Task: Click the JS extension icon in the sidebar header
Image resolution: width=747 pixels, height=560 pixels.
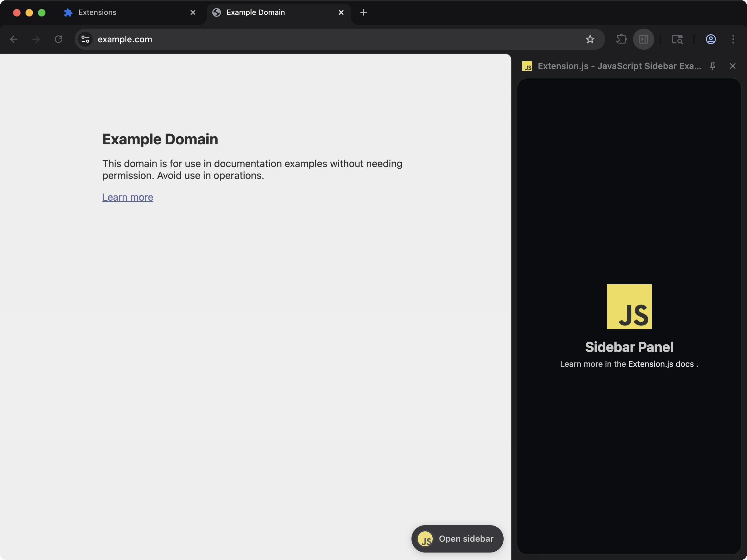Action: tap(528, 66)
